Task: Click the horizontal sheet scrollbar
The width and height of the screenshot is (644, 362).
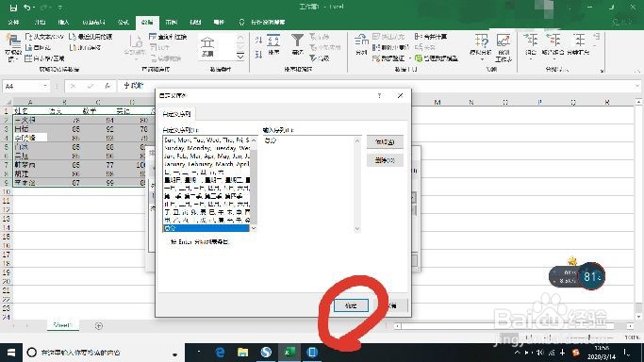Action: coord(514,325)
